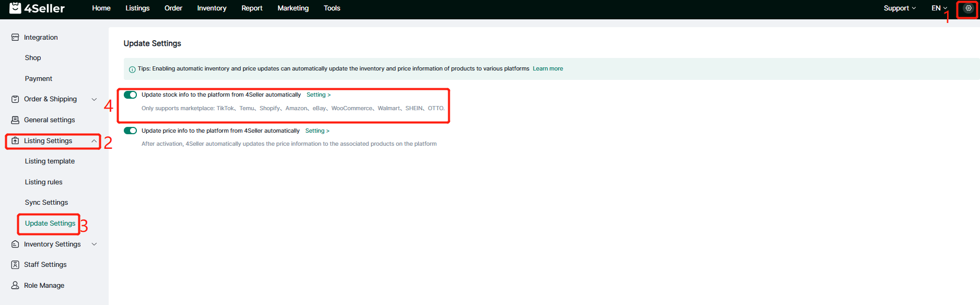Turn off automatic price info update toggle
The height and width of the screenshot is (305, 980).
(130, 131)
